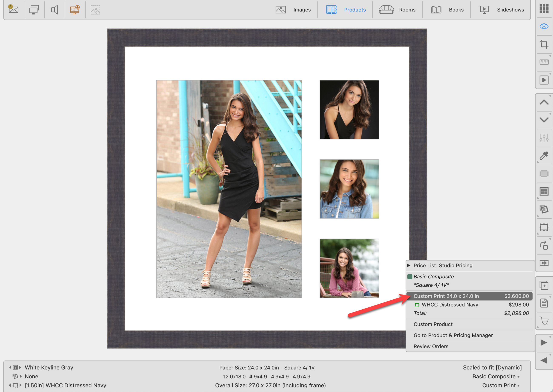Expand the Price List Studio Pricing triangle
The image size is (553, 392).
409,265
